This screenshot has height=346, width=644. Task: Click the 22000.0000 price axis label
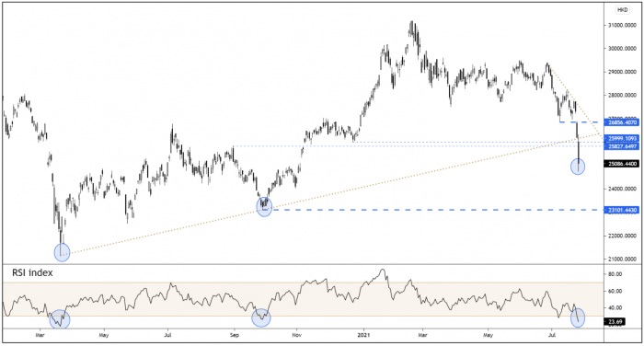623,236
